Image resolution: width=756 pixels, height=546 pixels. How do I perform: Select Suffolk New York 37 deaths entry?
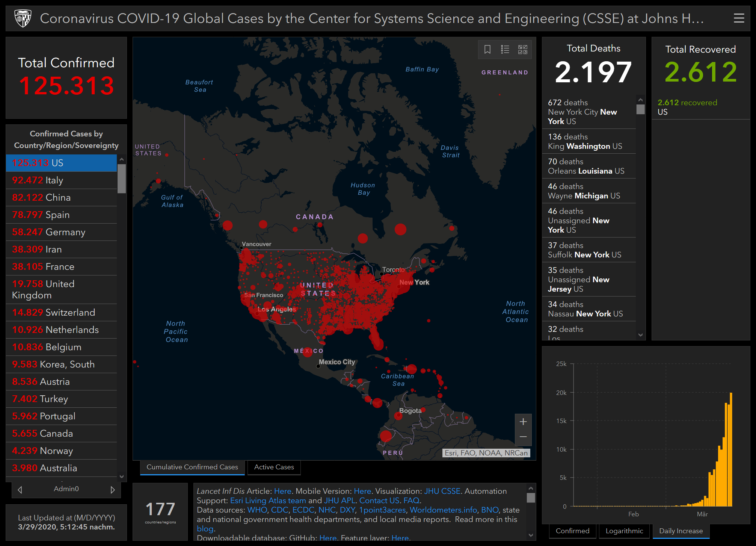tap(589, 250)
